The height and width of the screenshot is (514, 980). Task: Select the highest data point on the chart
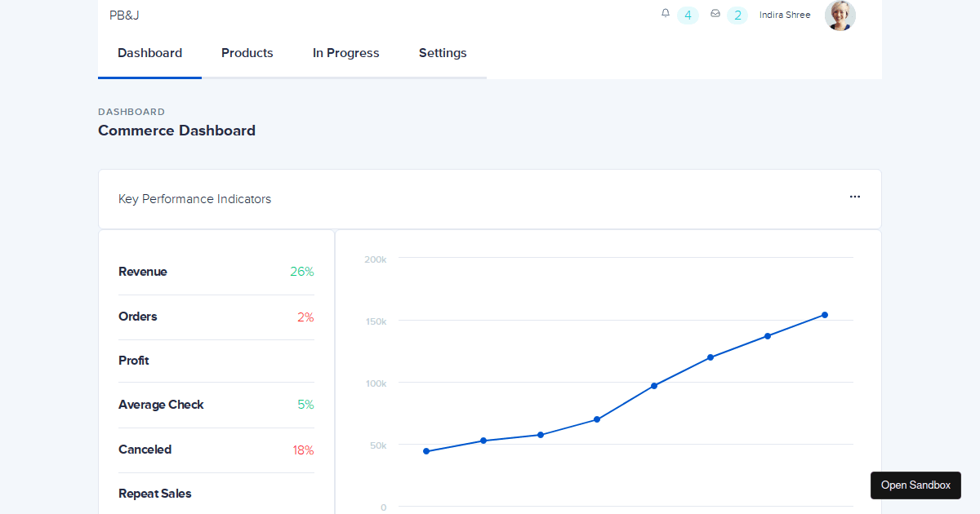tap(825, 314)
